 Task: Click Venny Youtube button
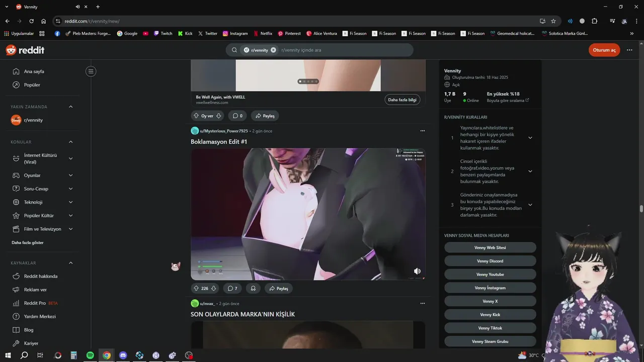tap(490, 275)
